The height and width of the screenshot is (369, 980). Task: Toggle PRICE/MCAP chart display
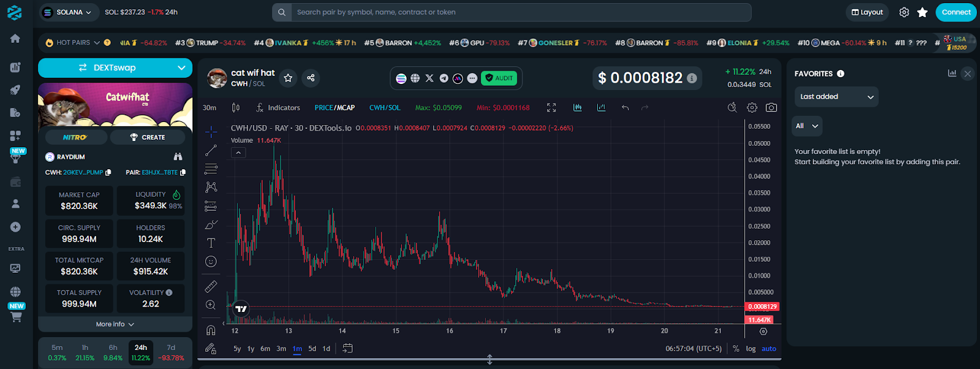334,108
